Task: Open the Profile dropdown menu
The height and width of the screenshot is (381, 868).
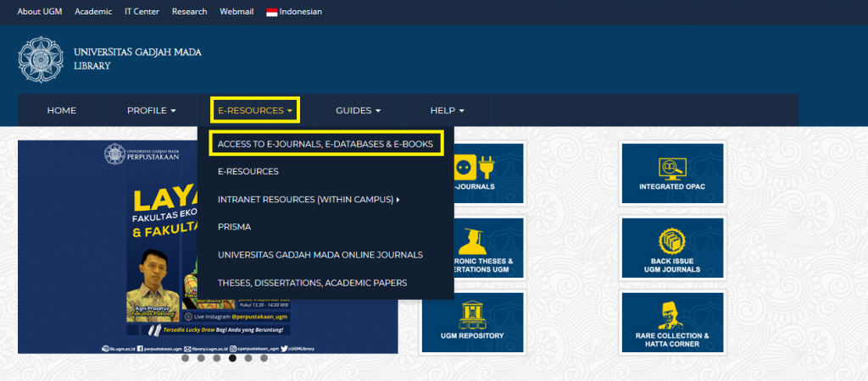Action: (x=151, y=111)
